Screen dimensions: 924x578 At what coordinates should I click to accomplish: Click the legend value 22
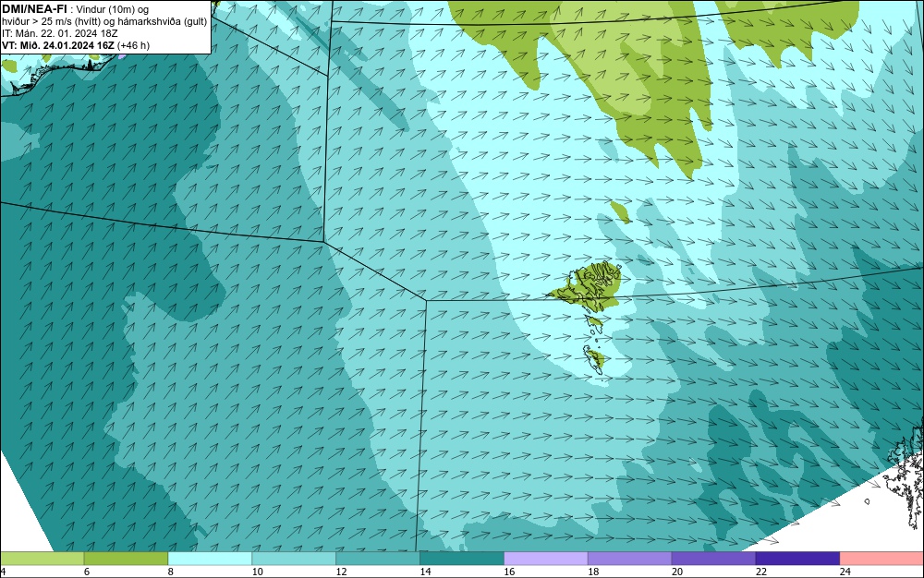pos(761,572)
